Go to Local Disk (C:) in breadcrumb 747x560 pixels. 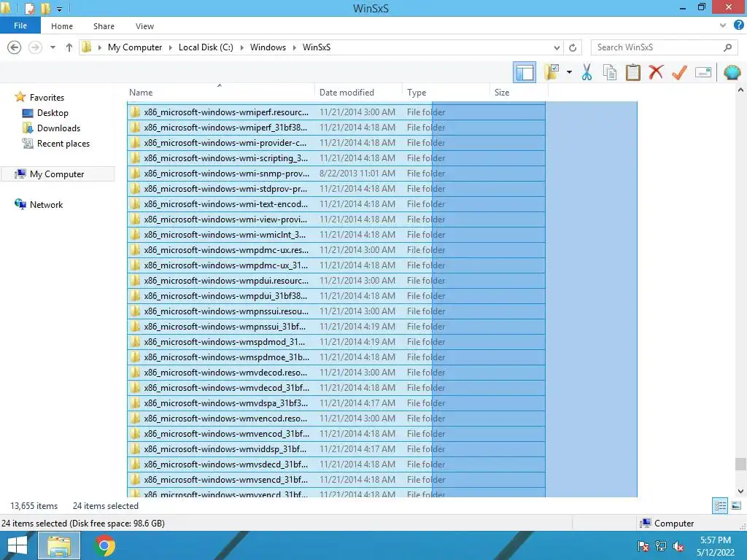click(x=206, y=47)
